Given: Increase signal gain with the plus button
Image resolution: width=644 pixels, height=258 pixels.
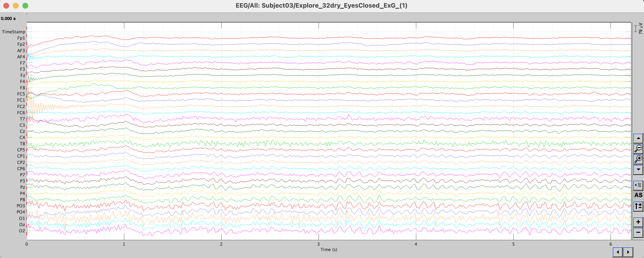Looking at the screenshot, I should coord(638,222).
